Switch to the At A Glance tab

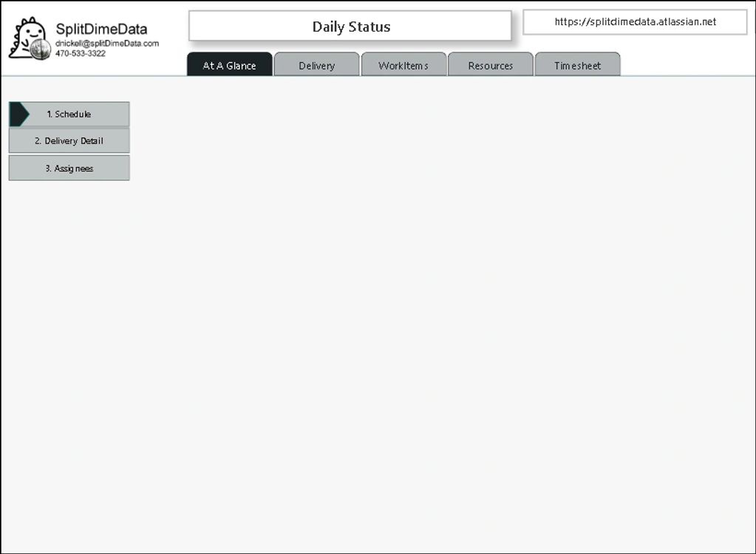(x=230, y=64)
